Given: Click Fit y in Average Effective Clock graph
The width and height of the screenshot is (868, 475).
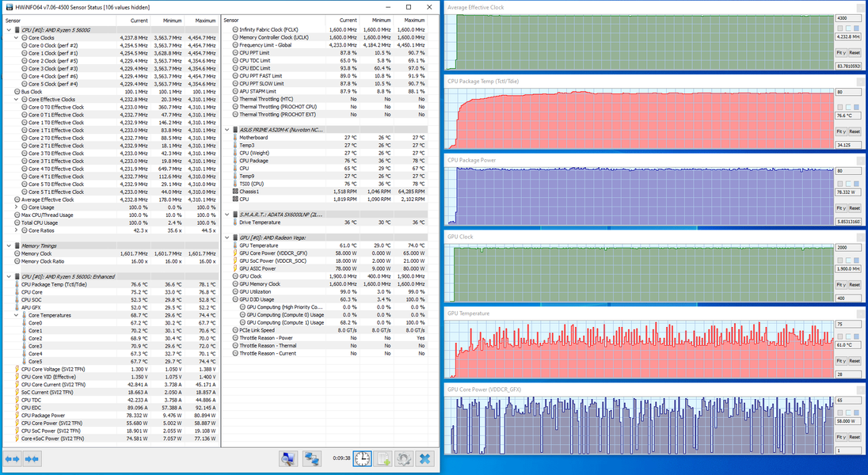Looking at the screenshot, I should point(841,52).
